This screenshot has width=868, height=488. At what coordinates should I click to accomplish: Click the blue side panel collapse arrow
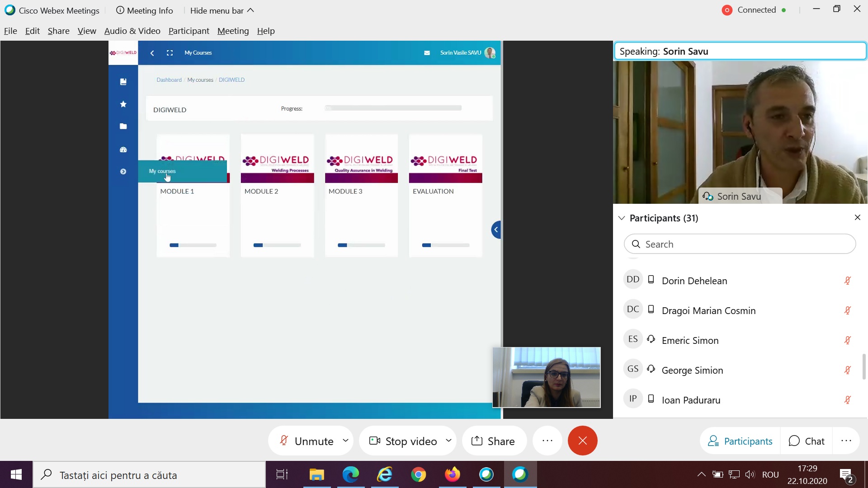point(496,230)
